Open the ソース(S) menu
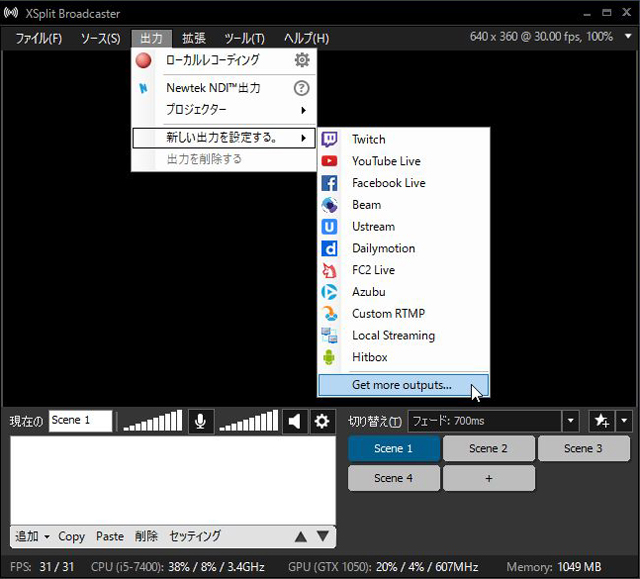Image resolution: width=640 pixels, height=579 pixels. click(100, 38)
